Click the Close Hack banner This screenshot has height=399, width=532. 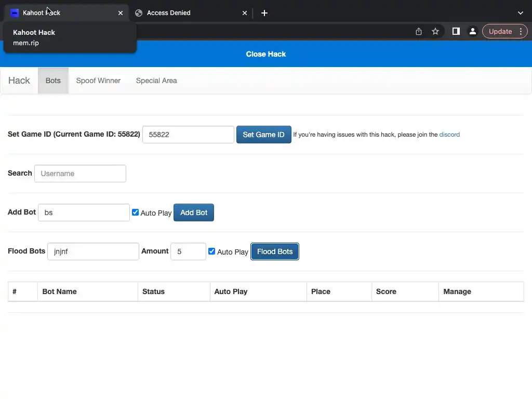coord(266,54)
